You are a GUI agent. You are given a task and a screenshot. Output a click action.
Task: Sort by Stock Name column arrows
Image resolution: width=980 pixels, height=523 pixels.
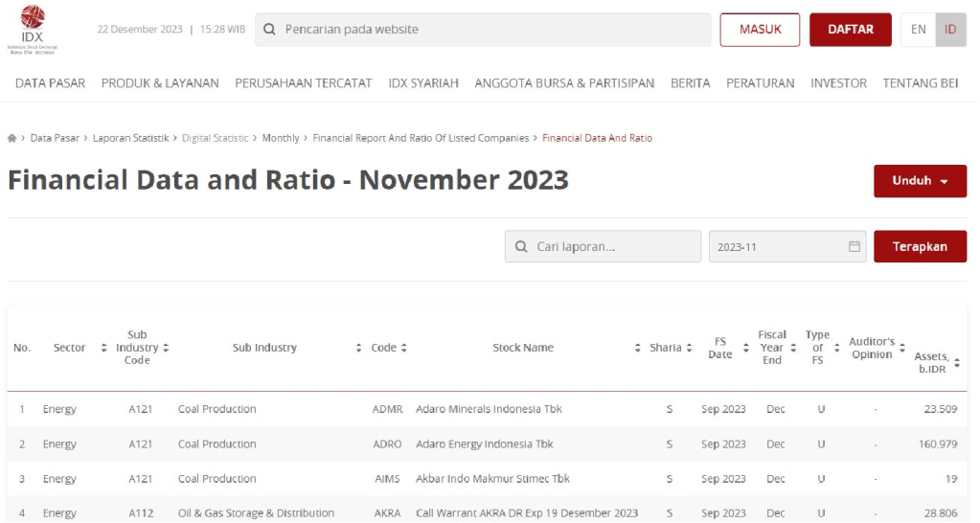[x=638, y=348]
